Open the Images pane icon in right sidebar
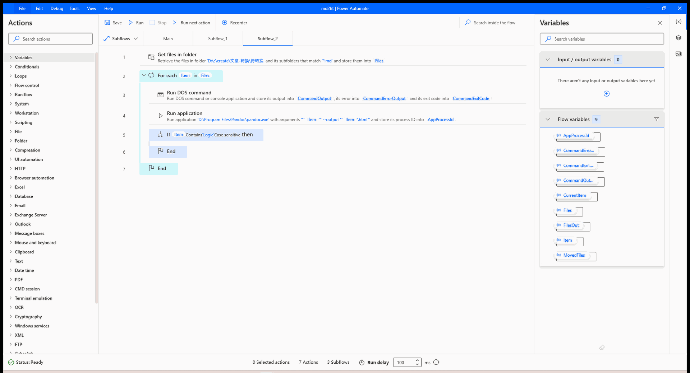The width and height of the screenshot is (690, 373). tap(678, 54)
